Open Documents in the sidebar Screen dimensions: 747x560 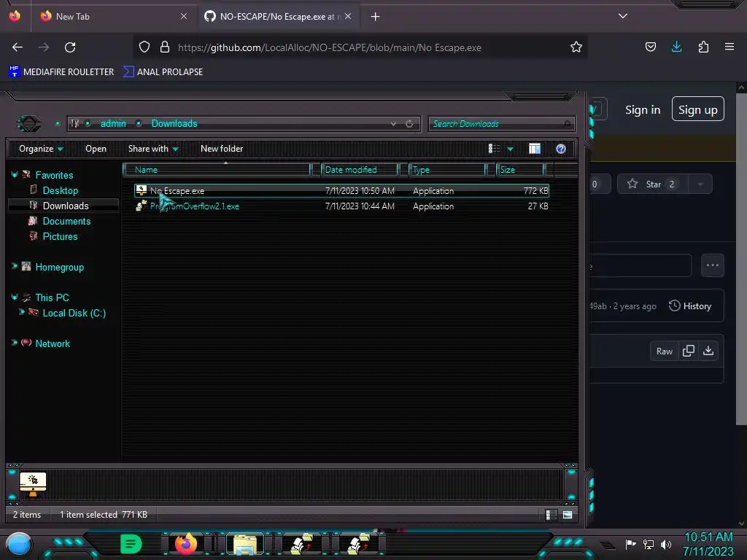(66, 221)
